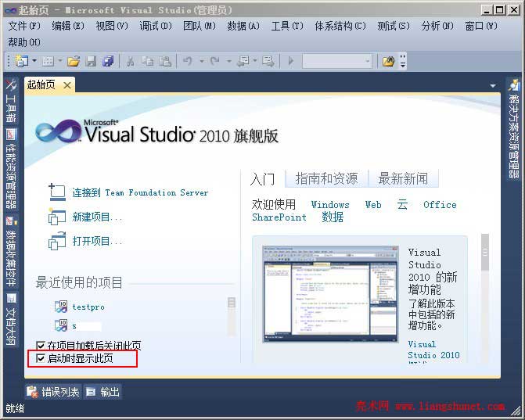Open the 编辑(E) menu
The width and height of the screenshot is (525, 420).
click(68, 26)
